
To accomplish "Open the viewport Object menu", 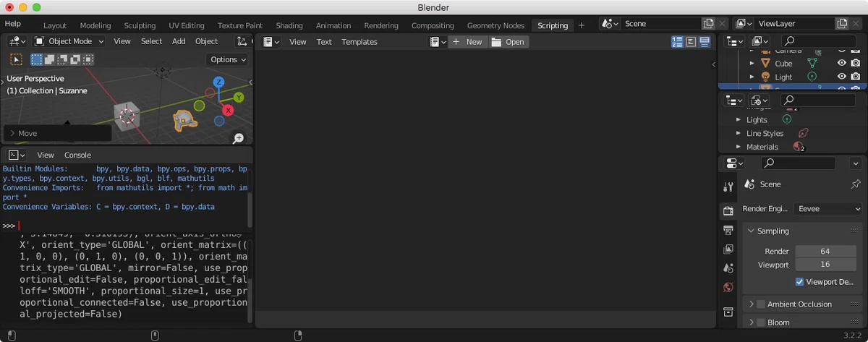I will [206, 41].
